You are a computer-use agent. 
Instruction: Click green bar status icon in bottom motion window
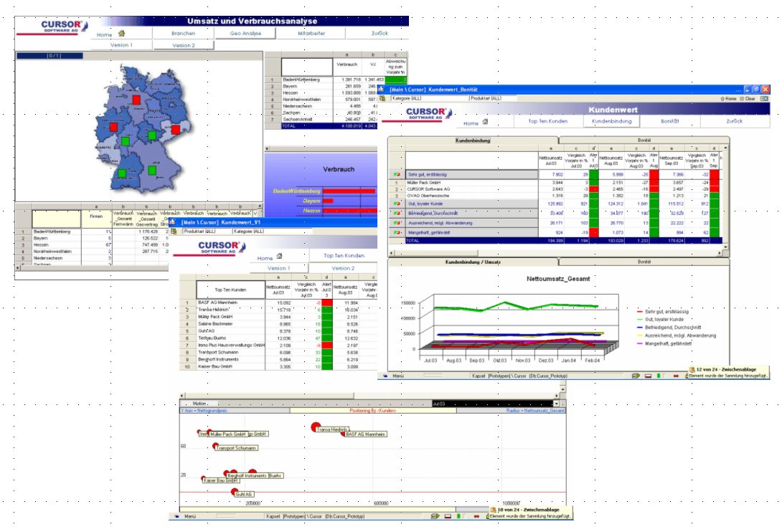[458, 516]
